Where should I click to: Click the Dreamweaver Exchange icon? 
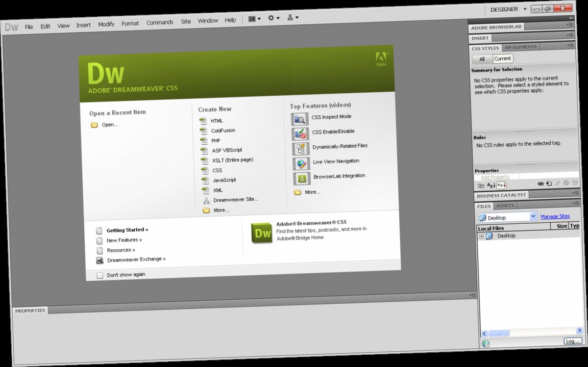click(99, 261)
